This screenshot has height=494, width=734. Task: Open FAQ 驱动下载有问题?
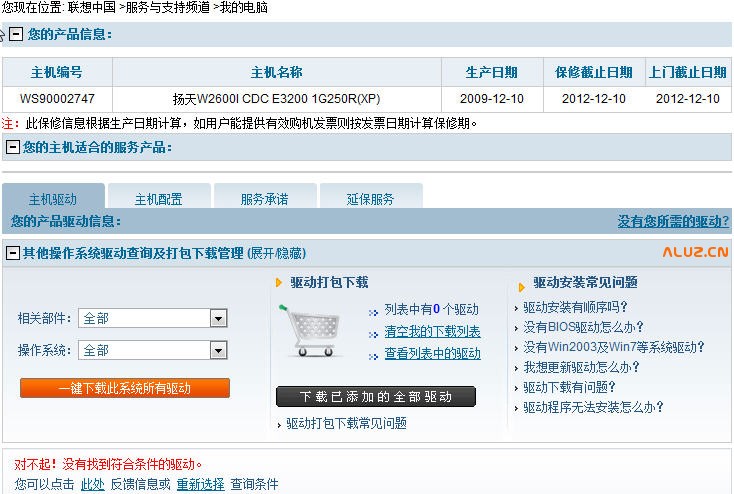[x=569, y=387]
